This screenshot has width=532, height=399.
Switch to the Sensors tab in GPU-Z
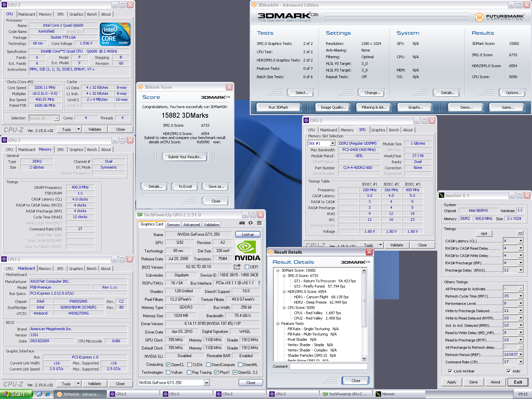coord(173,225)
